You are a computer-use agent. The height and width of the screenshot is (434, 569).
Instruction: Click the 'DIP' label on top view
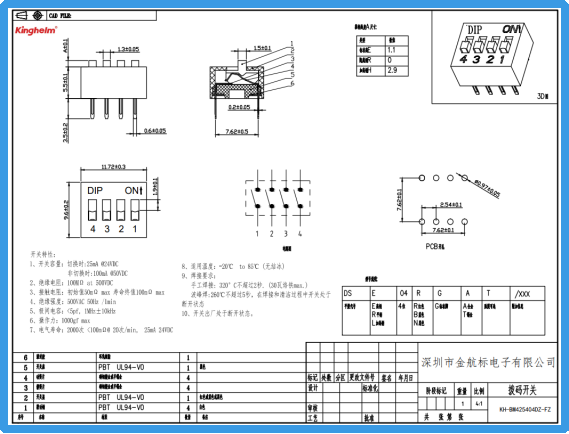[x=95, y=191]
